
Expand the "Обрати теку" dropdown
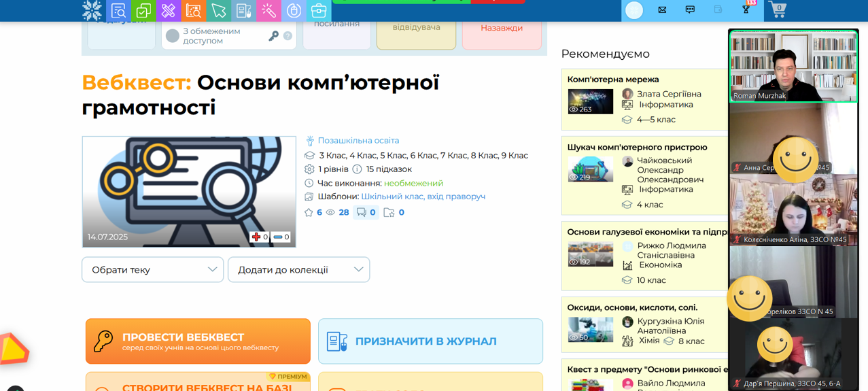[x=152, y=270]
